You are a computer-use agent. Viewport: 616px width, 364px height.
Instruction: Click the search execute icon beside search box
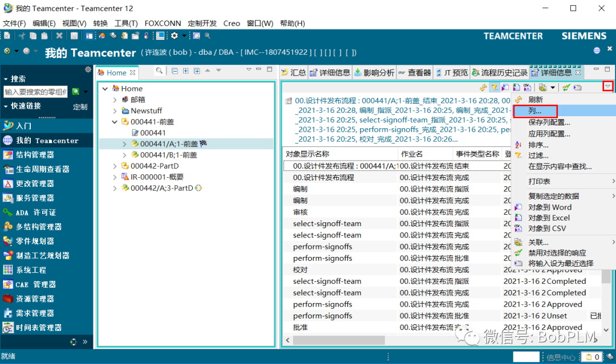(x=76, y=92)
